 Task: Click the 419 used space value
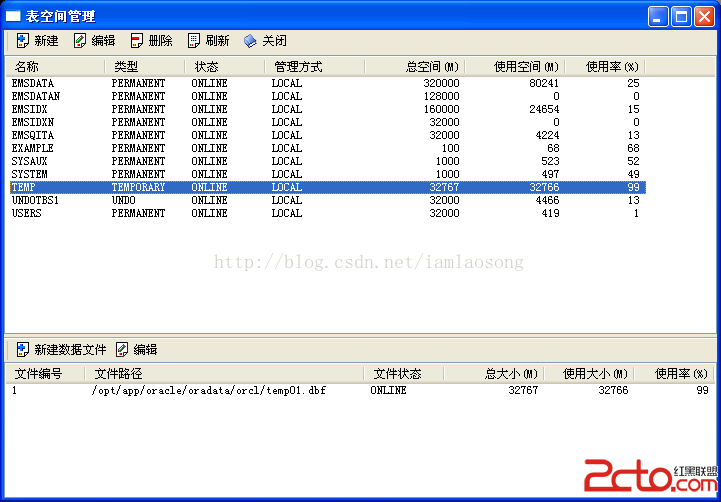(x=551, y=213)
